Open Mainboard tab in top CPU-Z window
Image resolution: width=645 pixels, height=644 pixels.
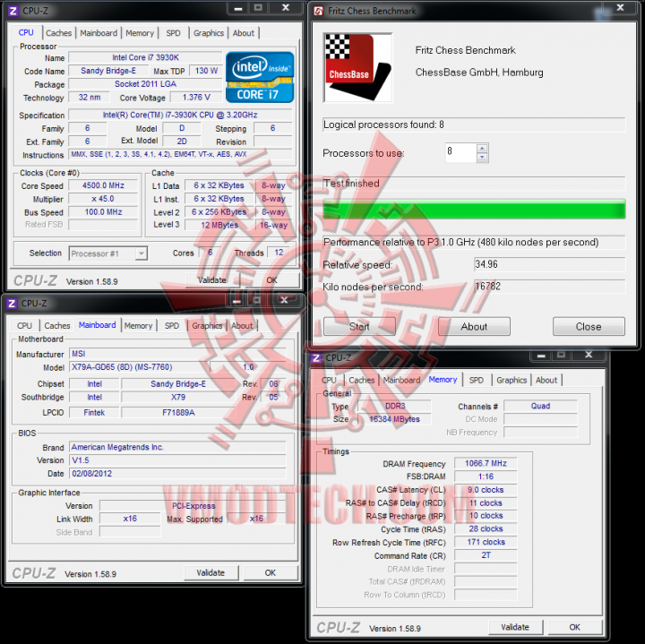pos(99,33)
